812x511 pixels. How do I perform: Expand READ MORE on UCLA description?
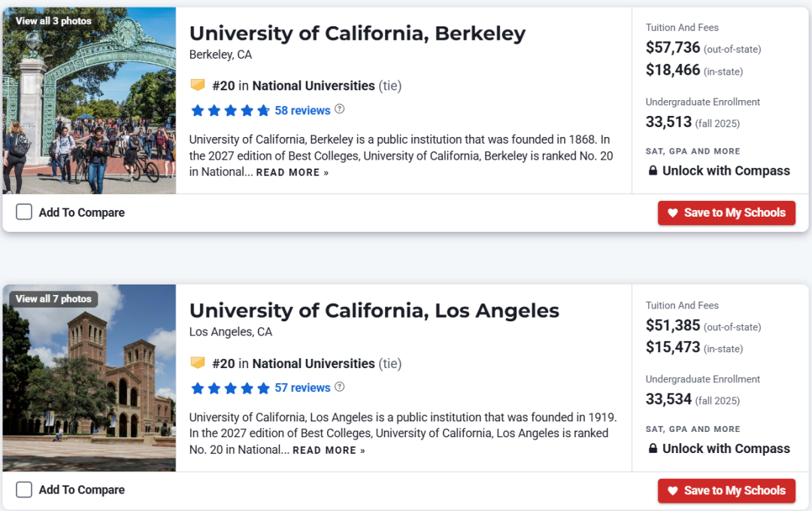[329, 450]
